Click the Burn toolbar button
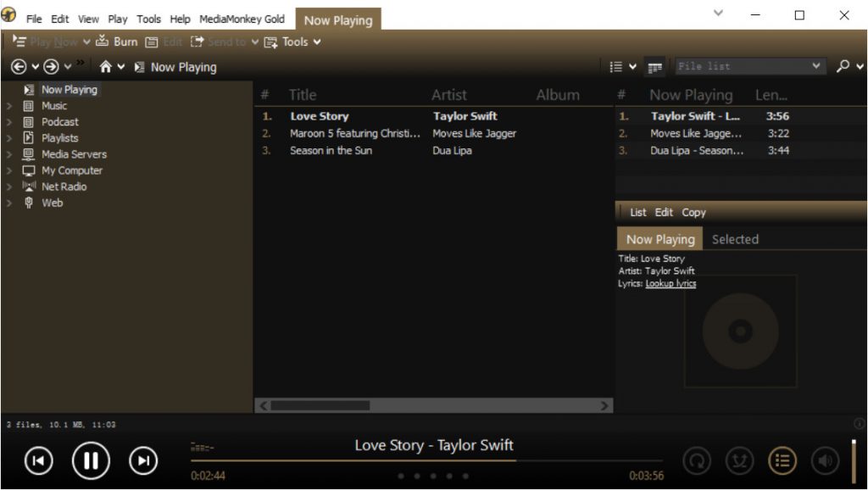Screen dimensions: 868x490 point(117,42)
